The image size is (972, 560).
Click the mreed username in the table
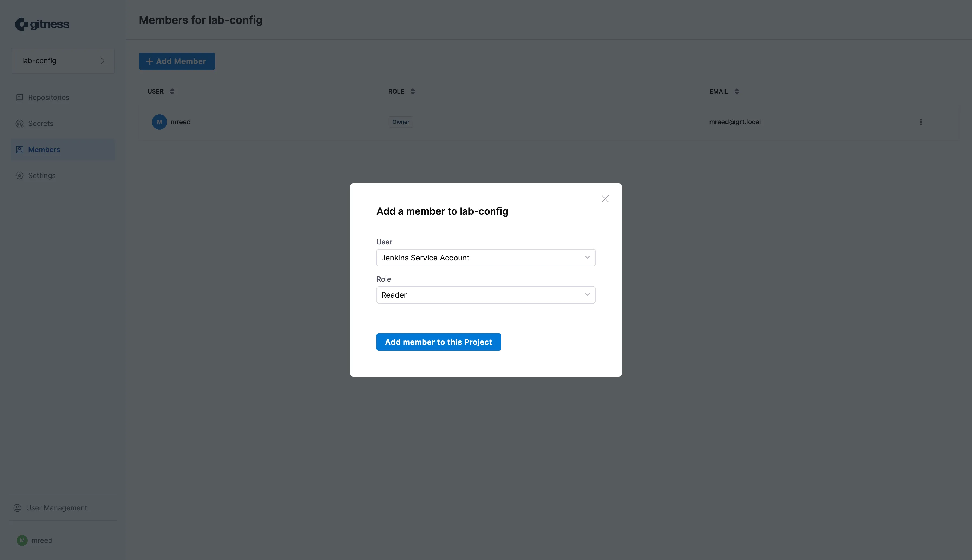tap(180, 122)
